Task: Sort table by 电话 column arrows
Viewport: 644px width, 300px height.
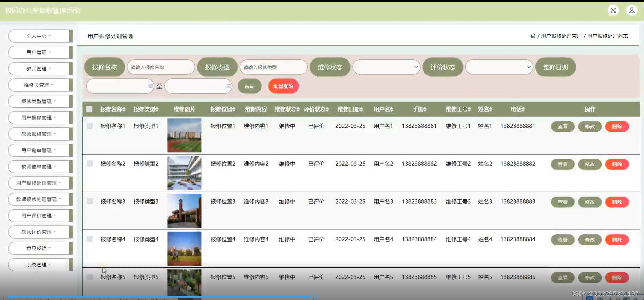Action: 523,109
